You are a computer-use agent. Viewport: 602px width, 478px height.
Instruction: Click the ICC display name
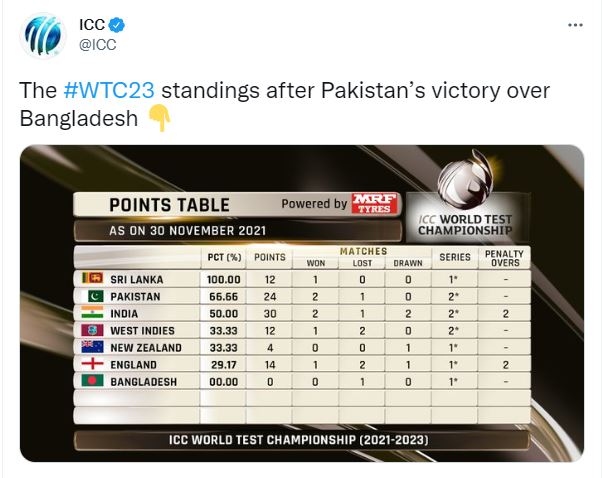tap(92, 25)
